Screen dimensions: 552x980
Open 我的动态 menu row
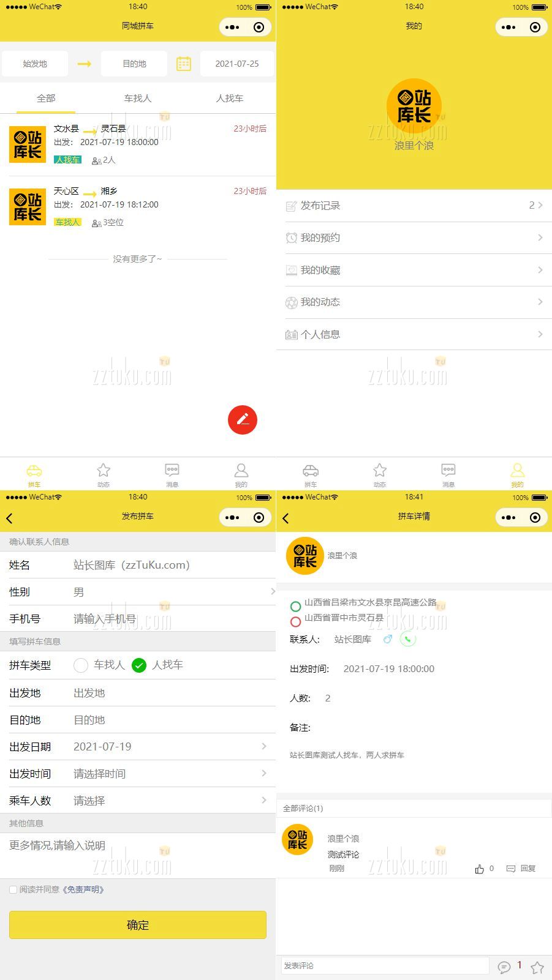(414, 302)
